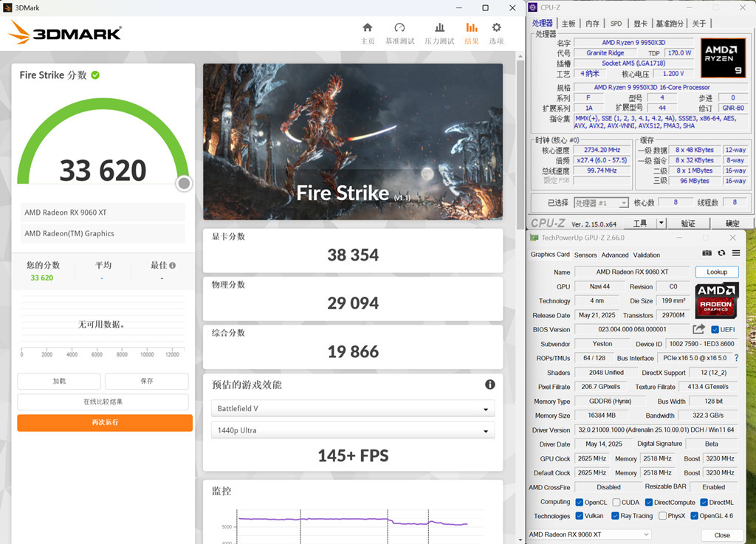Go to the benchmarks (基准测试) gauge icon
The height and width of the screenshot is (544, 756).
click(x=399, y=28)
